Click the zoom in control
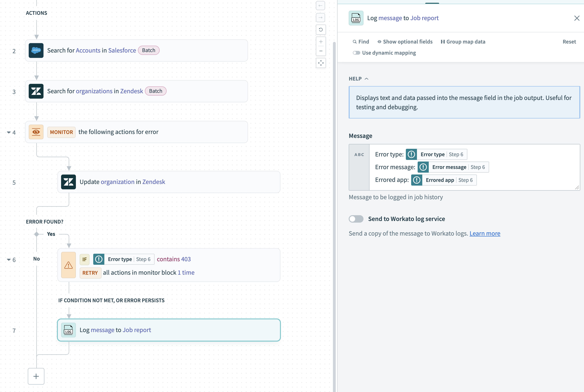 click(x=321, y=41)
